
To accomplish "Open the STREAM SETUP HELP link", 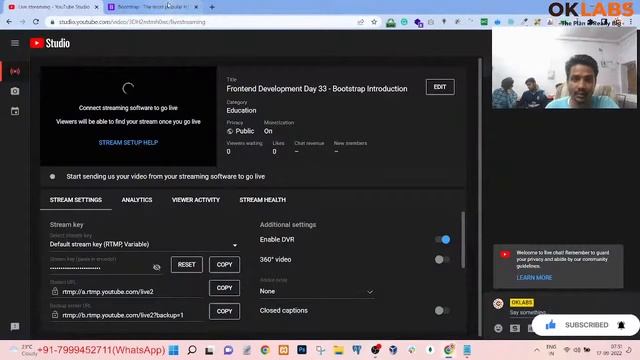I will tap(128, 142).
